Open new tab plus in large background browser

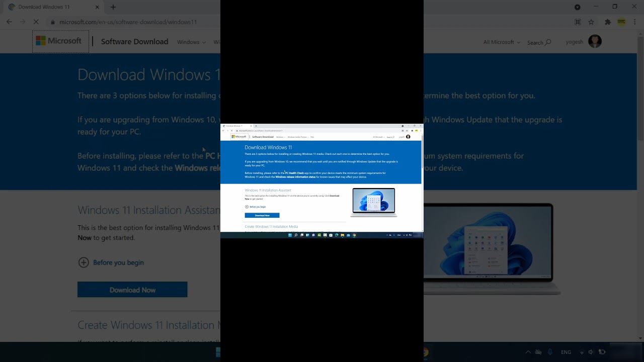113,7
